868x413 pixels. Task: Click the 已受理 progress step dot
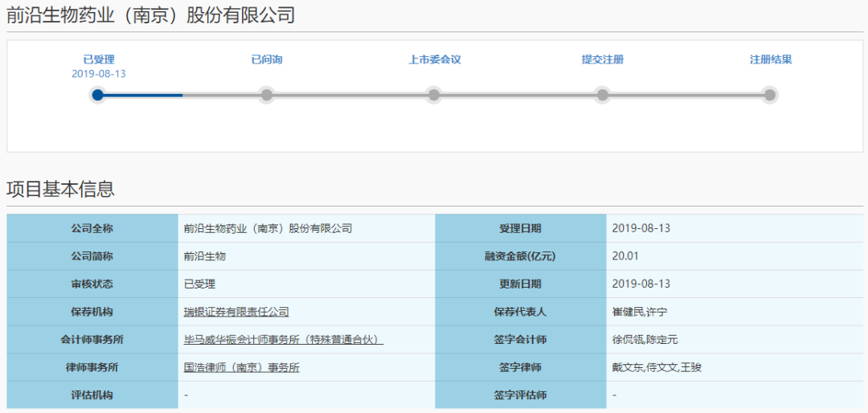pyautogui.click(x=98, y=96)
